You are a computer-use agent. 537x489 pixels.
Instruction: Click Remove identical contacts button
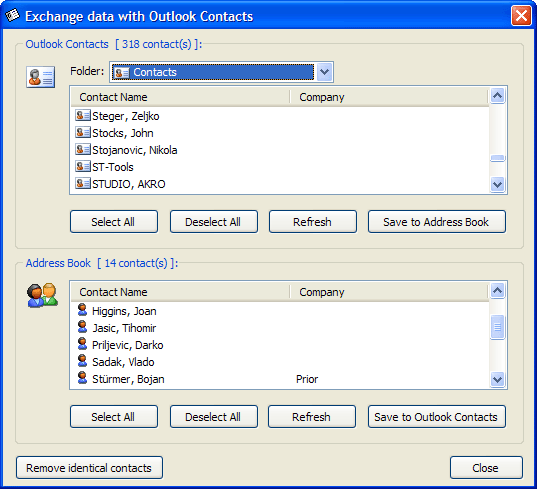click(x=89, y=468)
